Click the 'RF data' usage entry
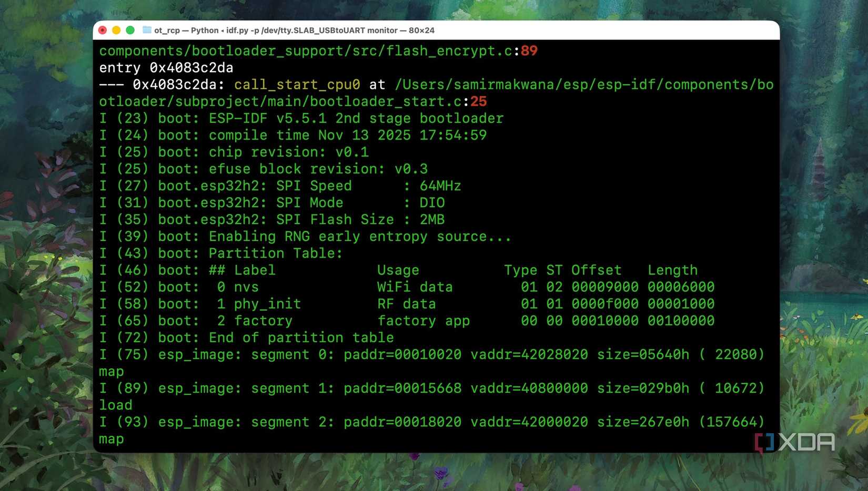The width and height of the screenshot is (868, 491). (x=407, y=304)
